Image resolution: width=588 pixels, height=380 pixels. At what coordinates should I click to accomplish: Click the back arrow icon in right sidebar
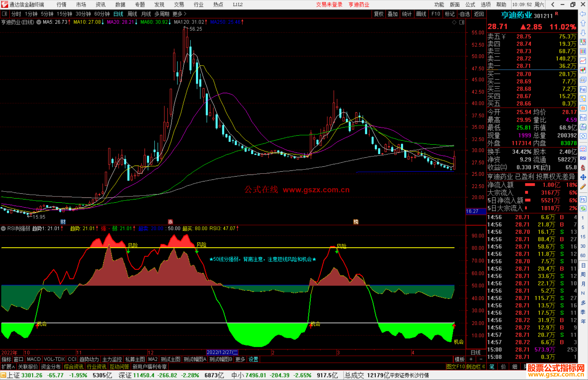click(583, 14)
